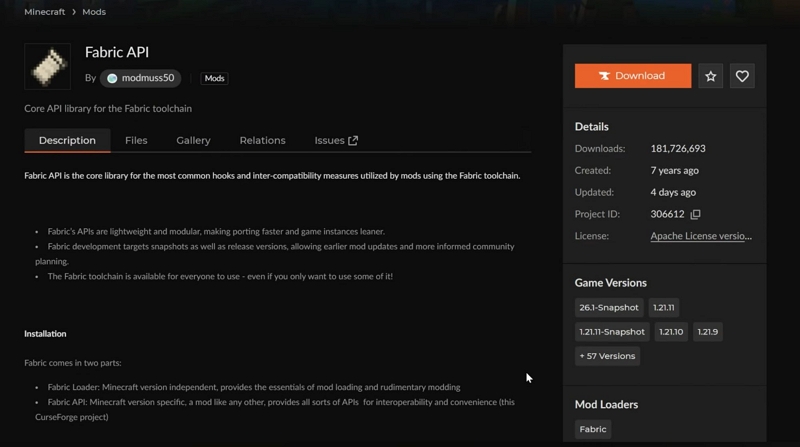The width and height of the screenshot is (800, 447).
Task: Click the Mods category tag
Action: (214, 78)
